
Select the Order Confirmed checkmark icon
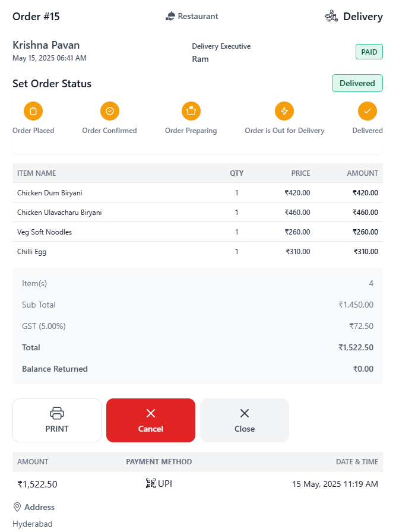[110, 111]
